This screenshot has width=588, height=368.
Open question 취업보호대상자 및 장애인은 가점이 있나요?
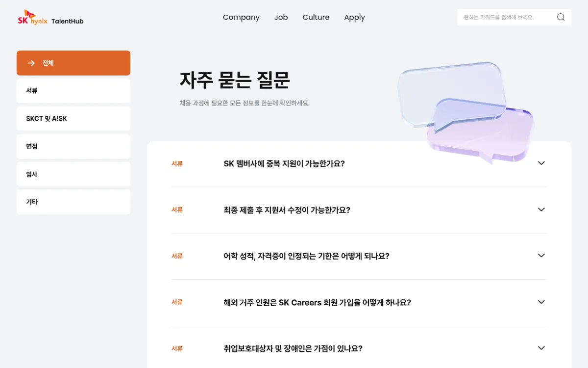(293, 349)
